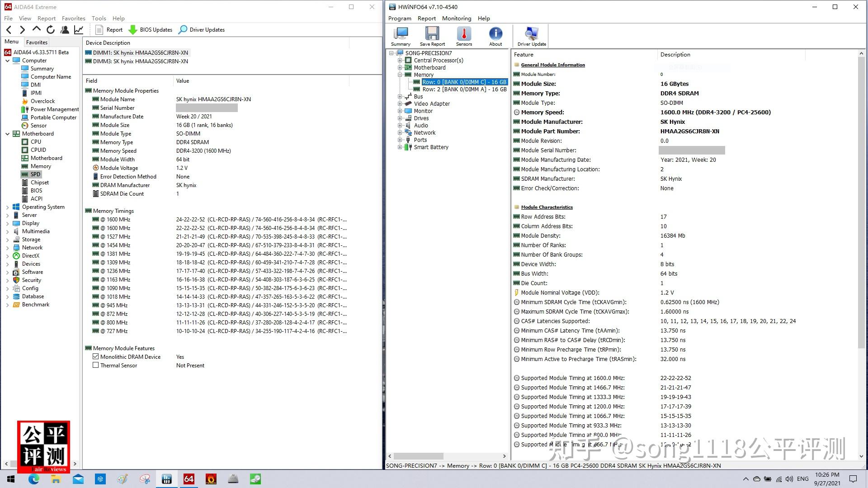This screenshot has height=488, width=868.
Task: Expand the Network node in HWiNFO64 tree
Action: [400, 132]
